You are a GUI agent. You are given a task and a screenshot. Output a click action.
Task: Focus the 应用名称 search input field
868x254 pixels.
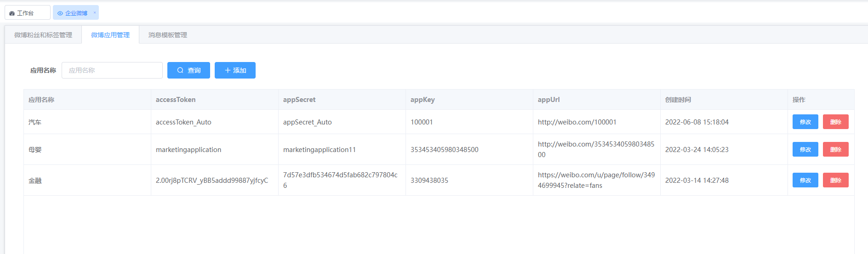pyautogui.click(x=112, y=70)
